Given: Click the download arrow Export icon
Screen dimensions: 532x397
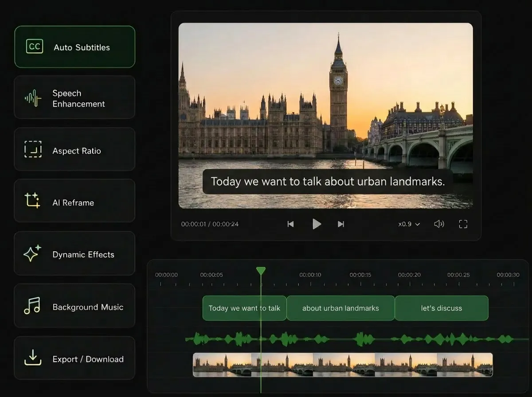Looking at the screenshot, I should [33, 357].
